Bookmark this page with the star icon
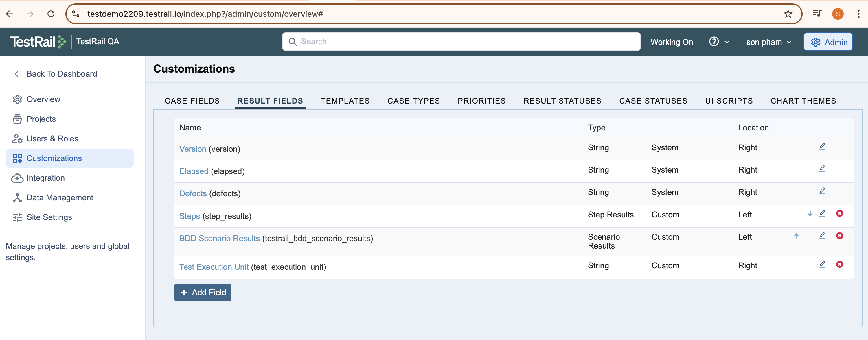 click(788, 14)
